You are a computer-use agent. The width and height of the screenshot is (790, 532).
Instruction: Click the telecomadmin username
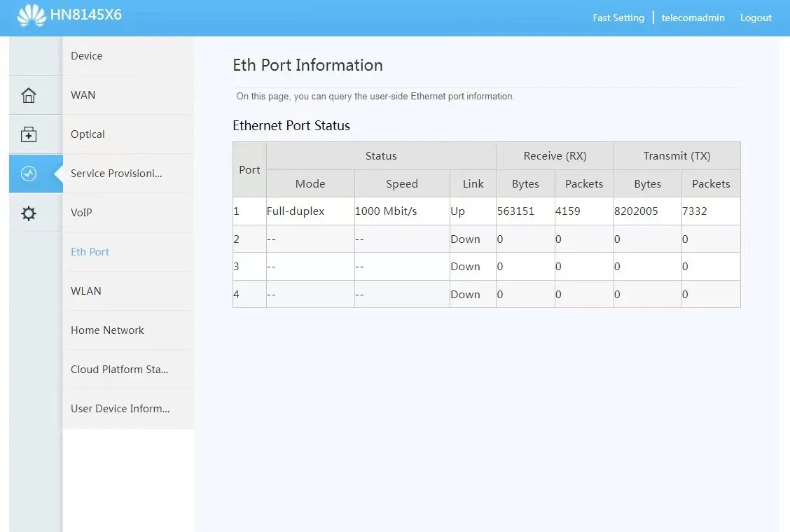[x=693, y=18]
